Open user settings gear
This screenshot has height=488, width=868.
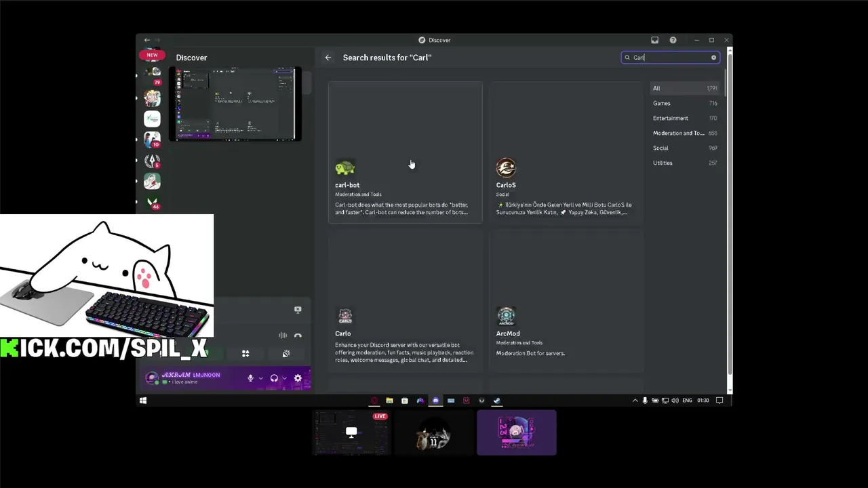pyautogui.click(x=298, y=378)
